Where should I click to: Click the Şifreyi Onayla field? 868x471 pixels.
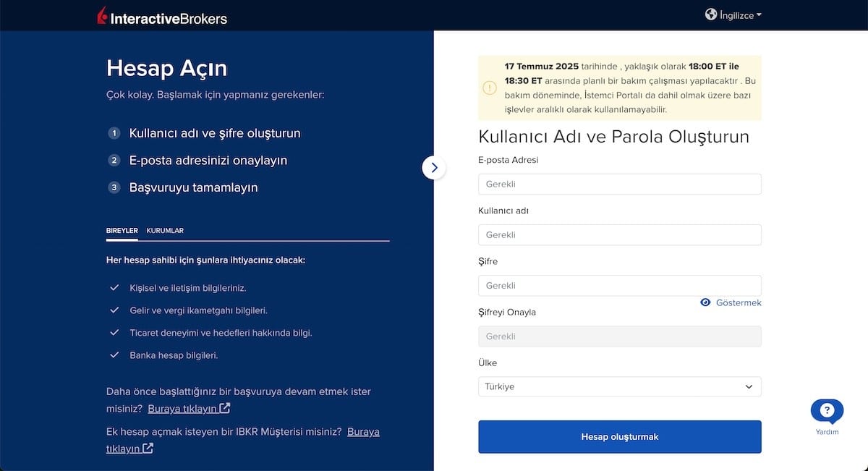[620, 336]
